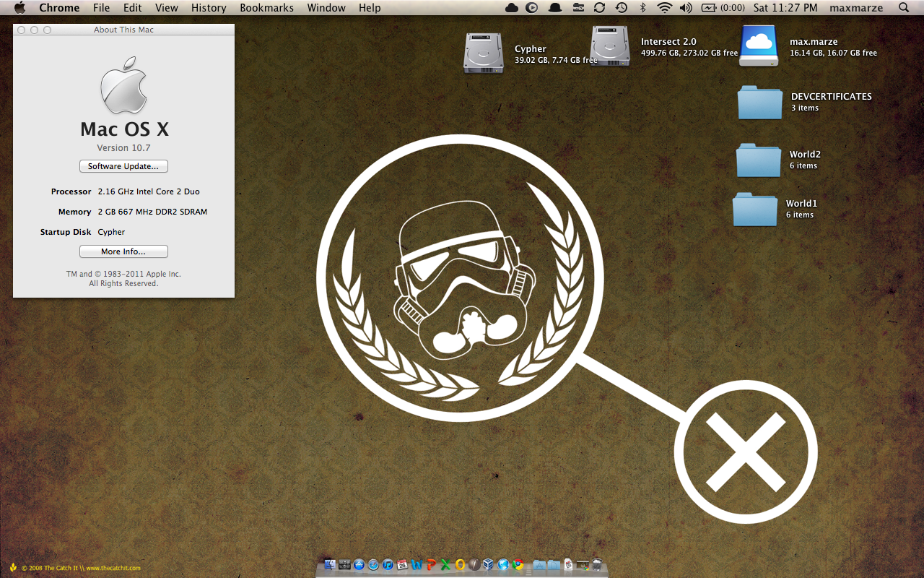Image resolution: width=924 pixels, height=578 pixels.
Task: Click the cloud menu bar icon
Action: (512, 8)
